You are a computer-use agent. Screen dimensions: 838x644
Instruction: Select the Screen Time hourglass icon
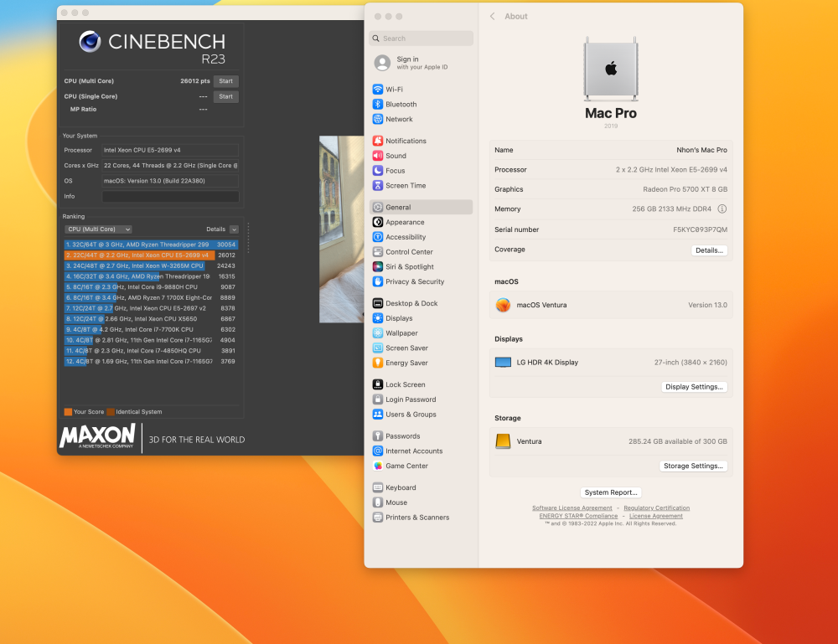(x=377, y=186)
